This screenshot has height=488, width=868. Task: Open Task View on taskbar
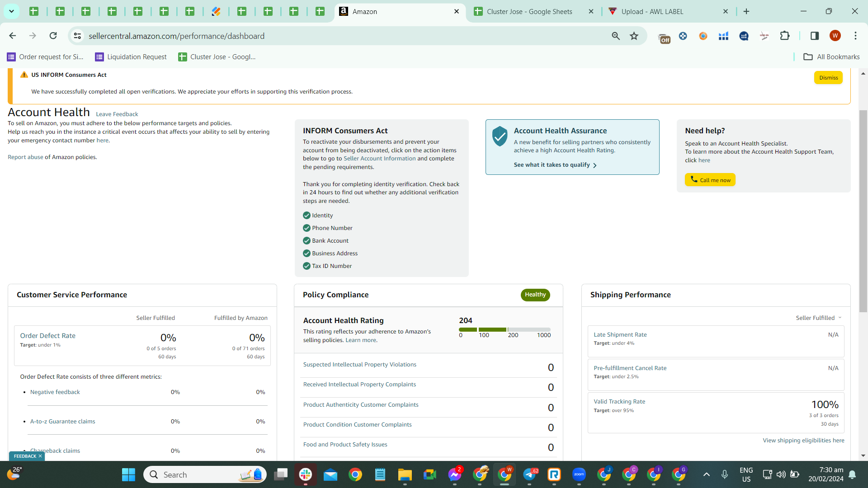click(281, 474)
